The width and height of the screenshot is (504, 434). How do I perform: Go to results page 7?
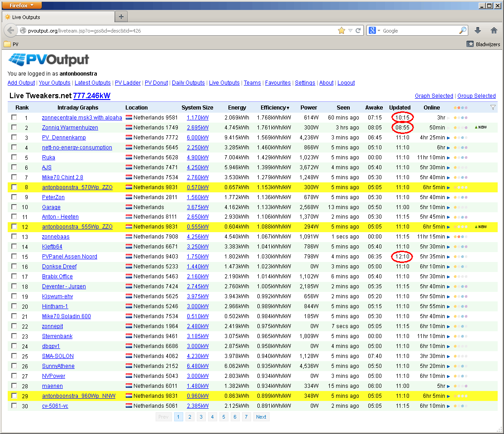pos(246,417)
